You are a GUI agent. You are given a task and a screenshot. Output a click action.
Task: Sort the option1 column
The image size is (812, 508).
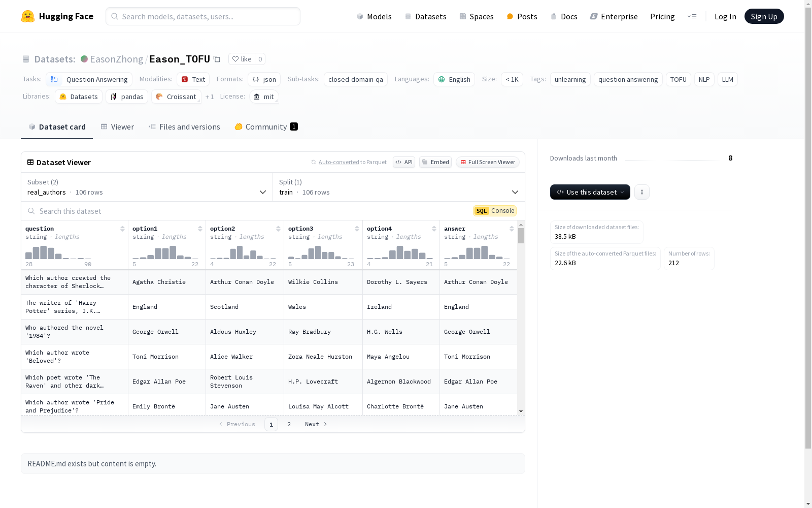[x=200, y=229]
